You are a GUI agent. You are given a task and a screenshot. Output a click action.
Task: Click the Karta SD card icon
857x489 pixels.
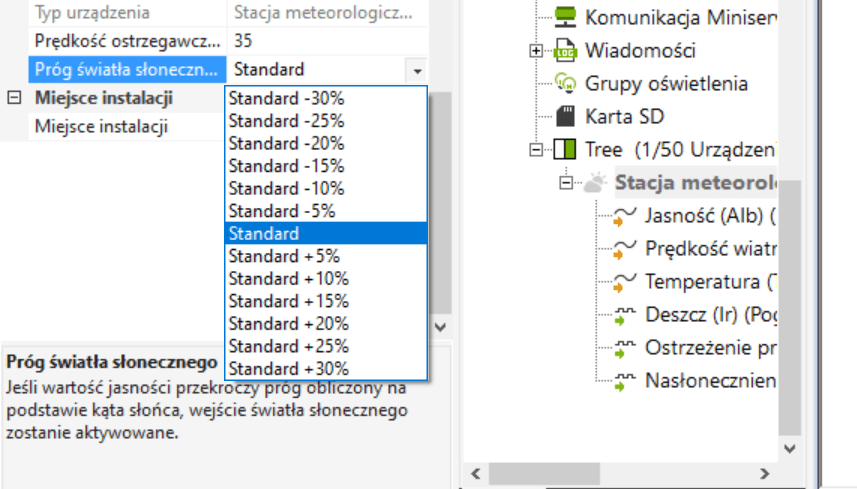[x=565, y=116]
